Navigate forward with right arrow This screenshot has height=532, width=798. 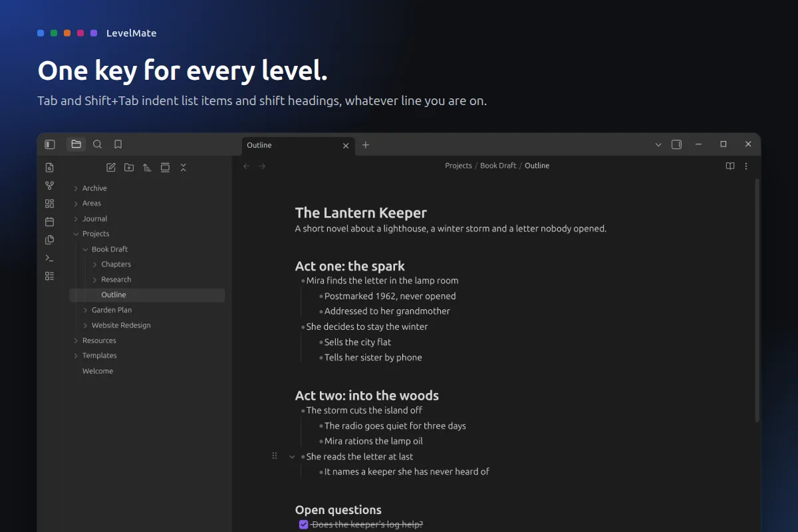(262, 166)
